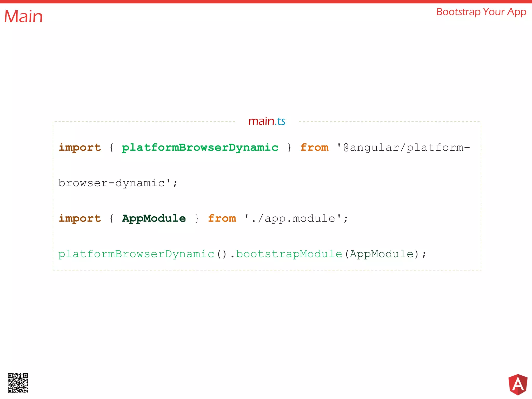Click the 'main.ts' file label
Image resolution: width=532 pixels, height=399 pixels.
click(x=267, y=121)
